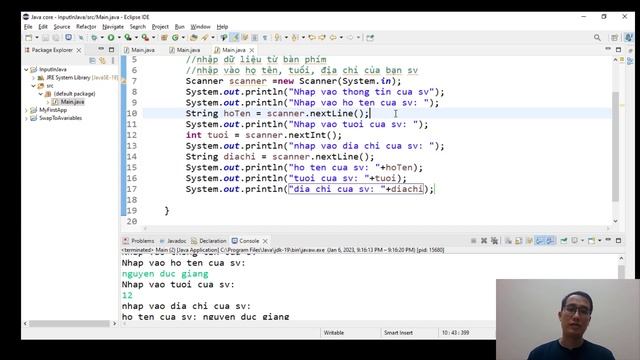This screenshot has width=640, height=360.
Task: Click the Terminate icon in Console toolbar
Action: click(473, 241)
